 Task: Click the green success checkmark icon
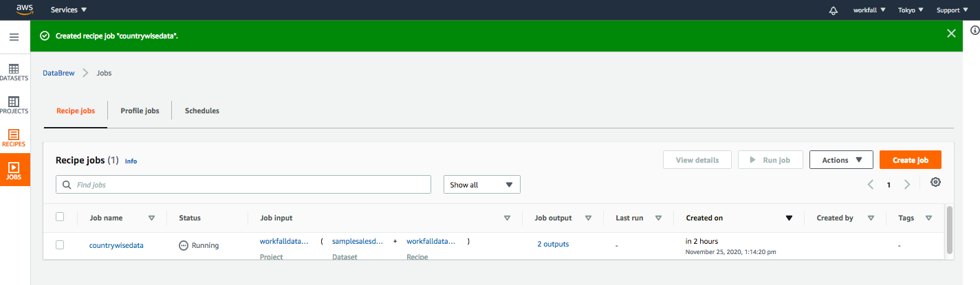(x=45, y=35)
